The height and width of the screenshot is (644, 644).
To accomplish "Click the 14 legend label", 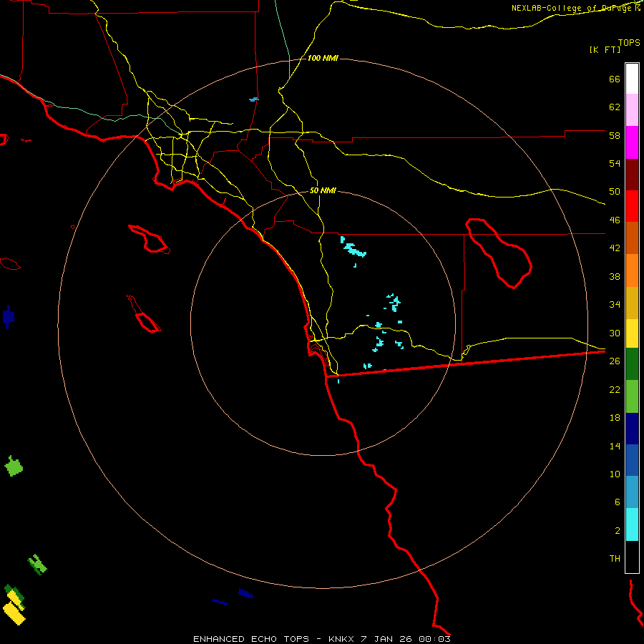I will point(615,446).
